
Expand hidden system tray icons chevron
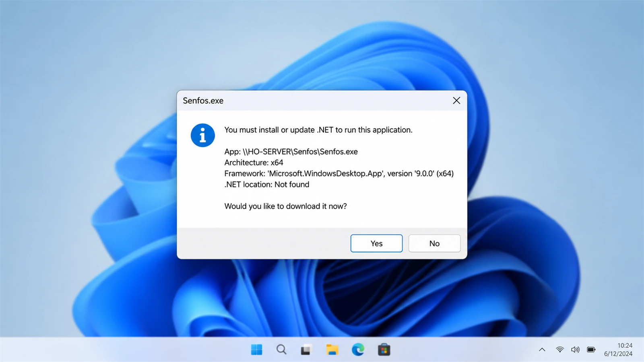(x=542, y=350)
